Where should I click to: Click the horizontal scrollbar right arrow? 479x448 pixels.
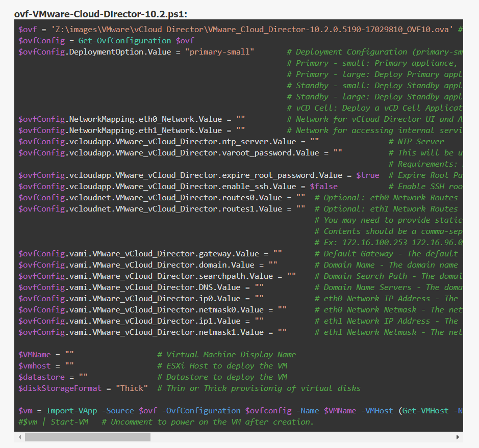458,437
